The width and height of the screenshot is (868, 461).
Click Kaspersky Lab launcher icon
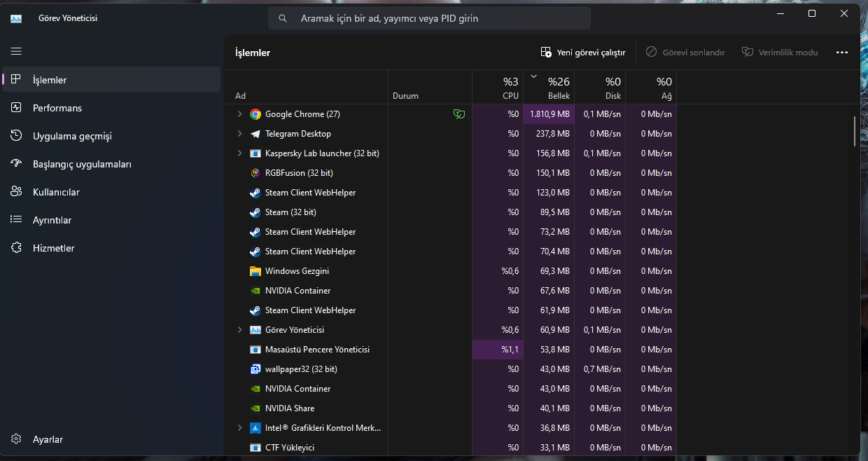tap(255, 153)
